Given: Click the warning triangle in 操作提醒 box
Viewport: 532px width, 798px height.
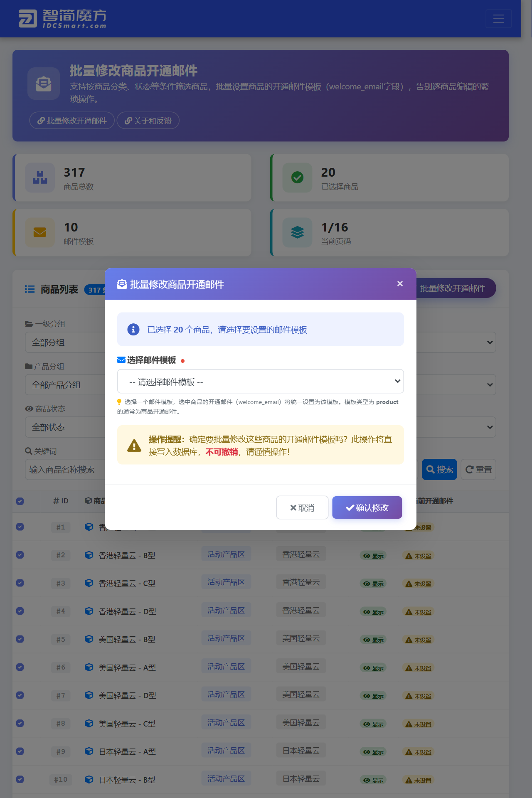Looking at the screenshot, I should coord(134,446).
